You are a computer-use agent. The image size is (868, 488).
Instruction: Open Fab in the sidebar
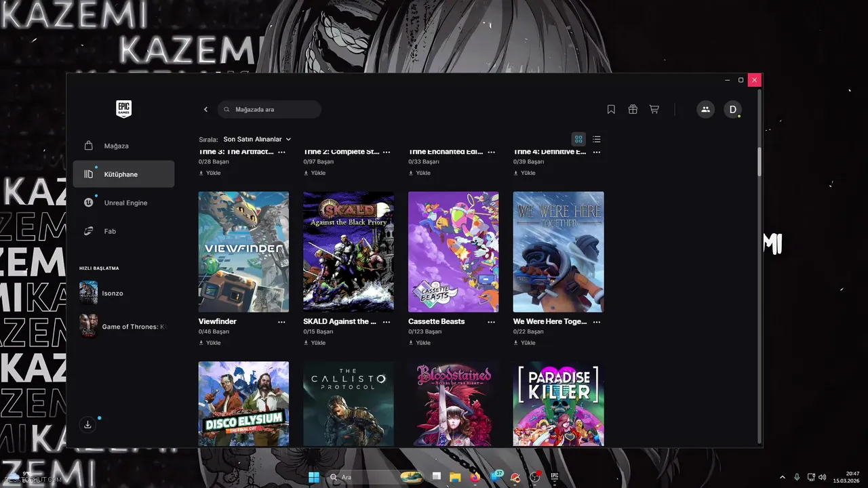[123, 231]
